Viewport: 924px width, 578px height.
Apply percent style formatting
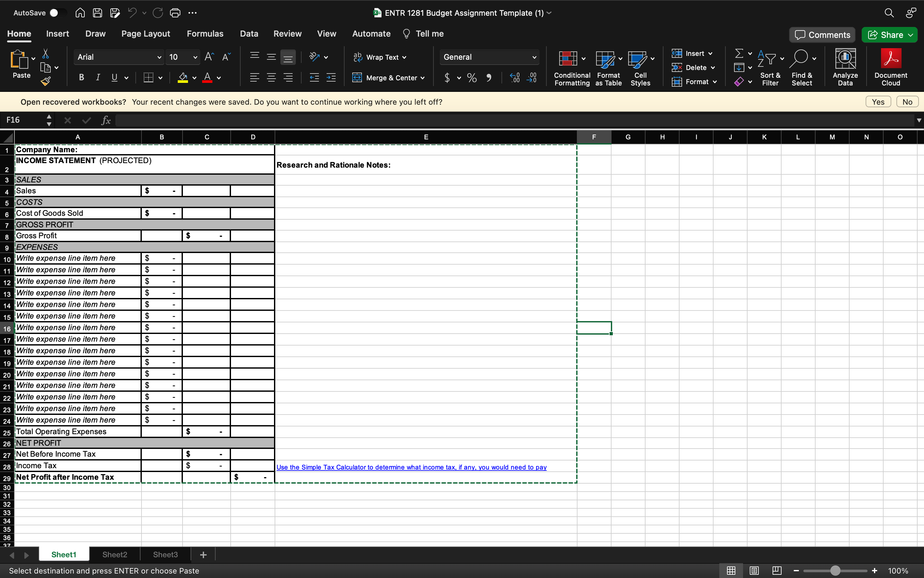(472, 78)
